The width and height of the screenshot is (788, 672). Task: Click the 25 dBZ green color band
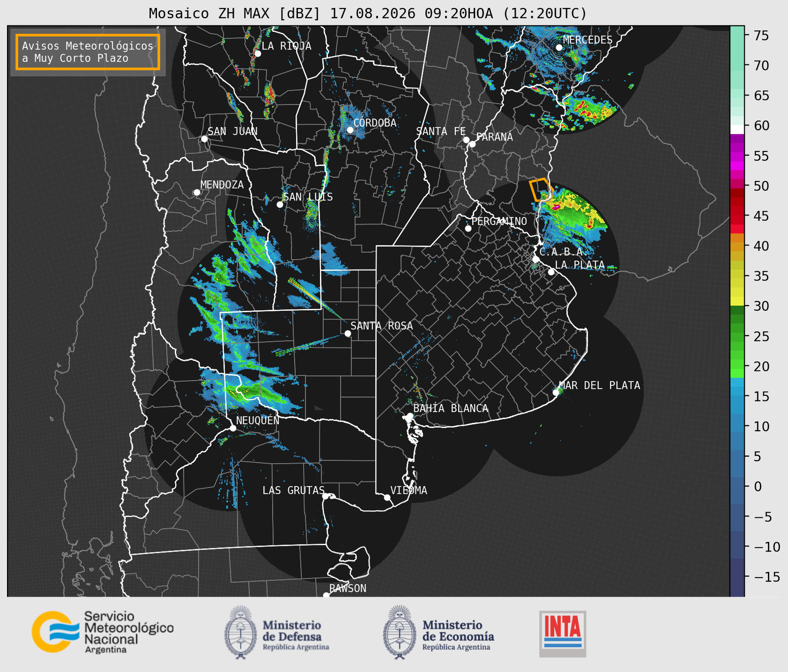[737, 336]
